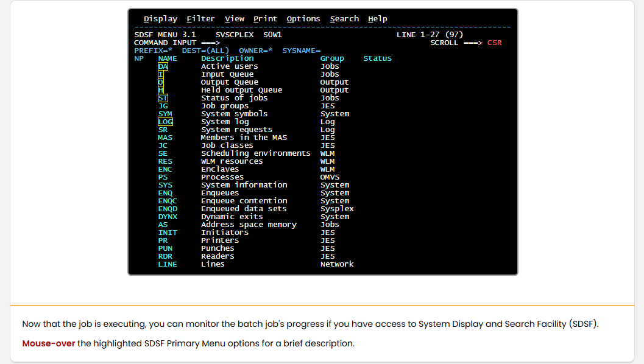Click the MAS menu name

165,138
